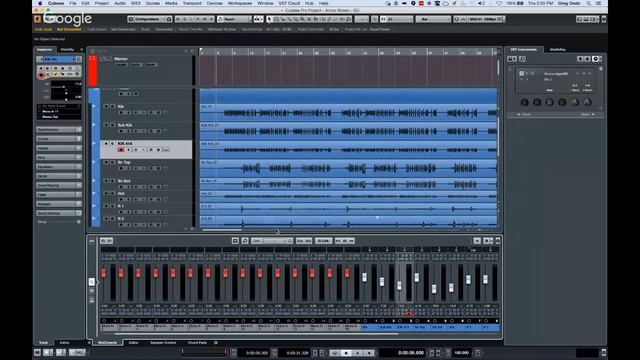Toggle record enable button in the Inspector
This screenshot has width=640, height=360.
click(x=41, y=75)
